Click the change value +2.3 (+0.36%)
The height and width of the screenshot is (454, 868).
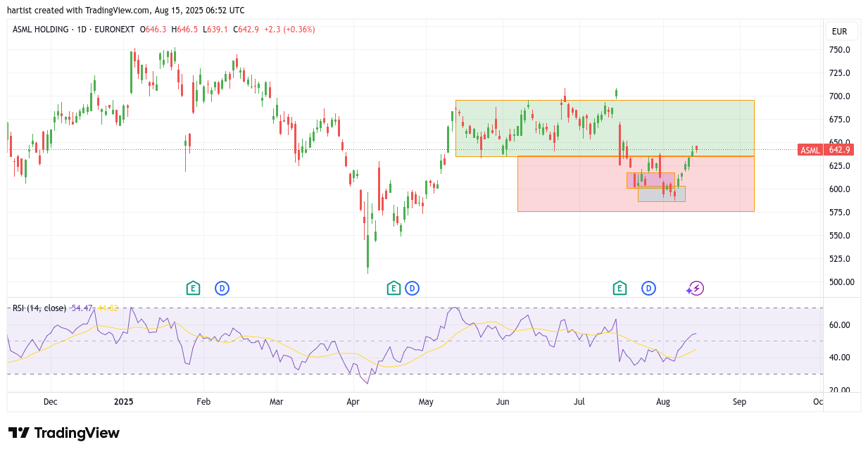pyautogui.click(x=289, y=30)
